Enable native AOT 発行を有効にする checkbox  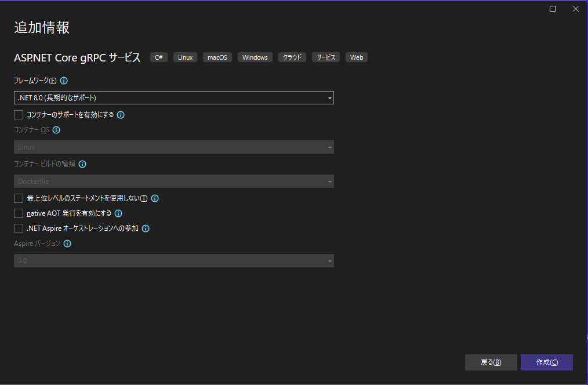(19, 213)
